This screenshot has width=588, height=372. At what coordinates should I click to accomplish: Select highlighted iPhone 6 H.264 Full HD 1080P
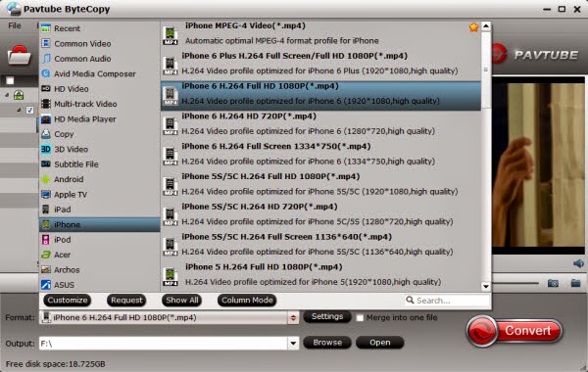(320, 96)
